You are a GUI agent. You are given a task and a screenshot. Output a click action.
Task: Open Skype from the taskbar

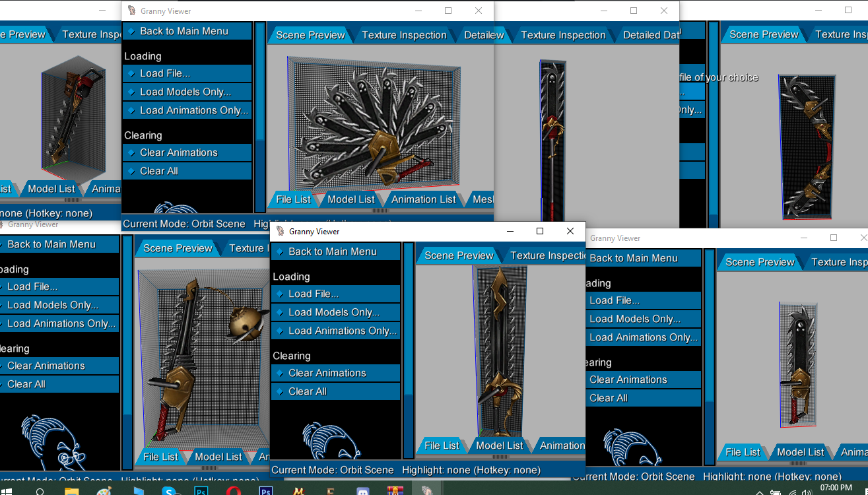point(170,491)
